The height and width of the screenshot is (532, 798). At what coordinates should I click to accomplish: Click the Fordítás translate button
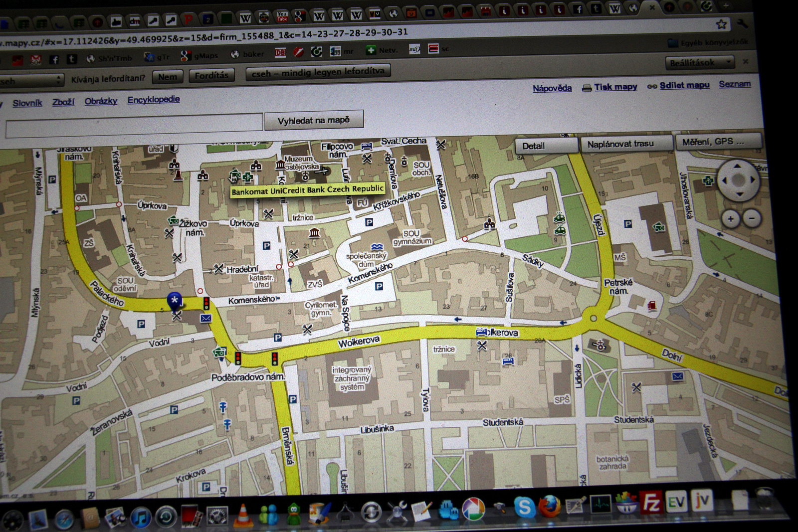click(211, 75)
